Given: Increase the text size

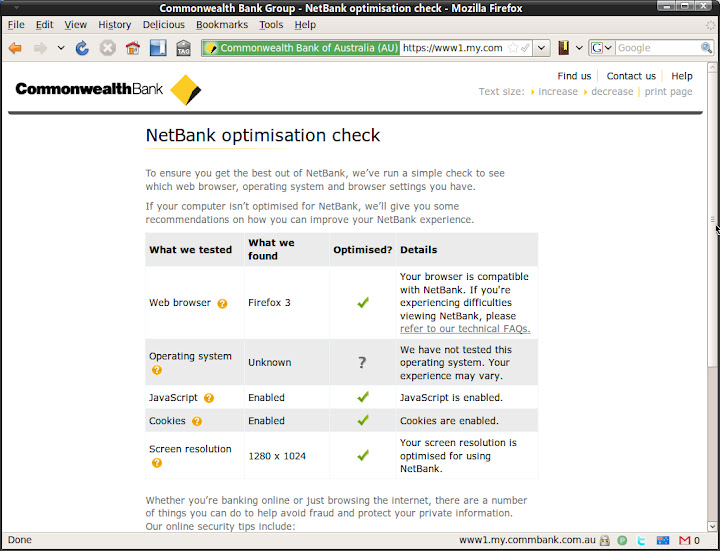Looking at the screenshot, I should (557, 91).
